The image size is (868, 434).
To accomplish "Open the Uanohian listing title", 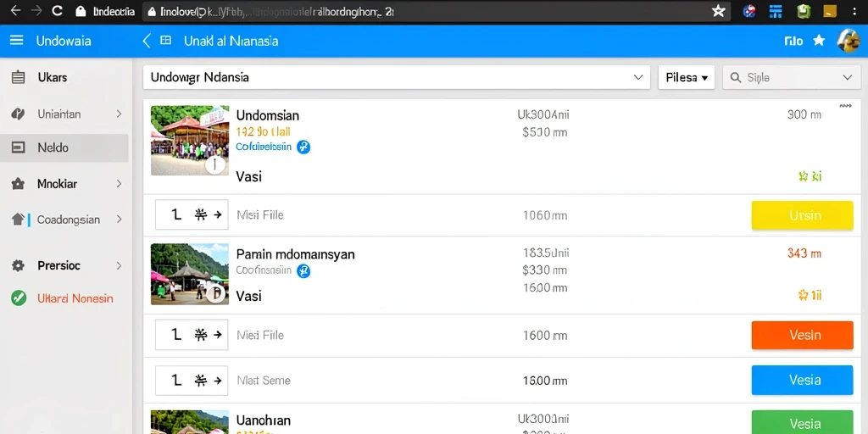I will pyautogui.click(x=263, y=420).
